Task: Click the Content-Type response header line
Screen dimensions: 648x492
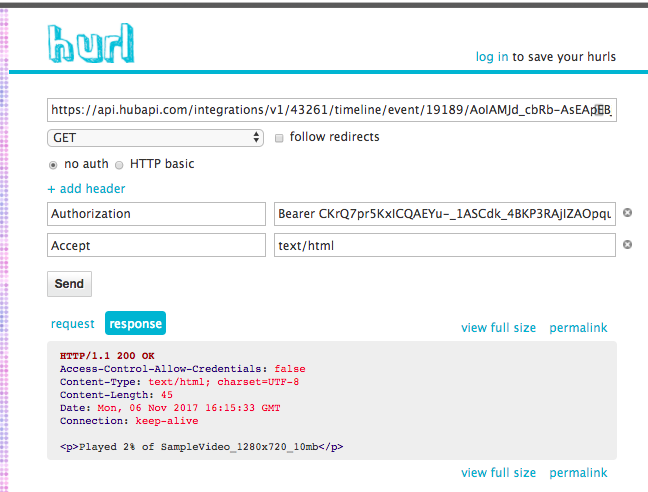Action: 179,382
